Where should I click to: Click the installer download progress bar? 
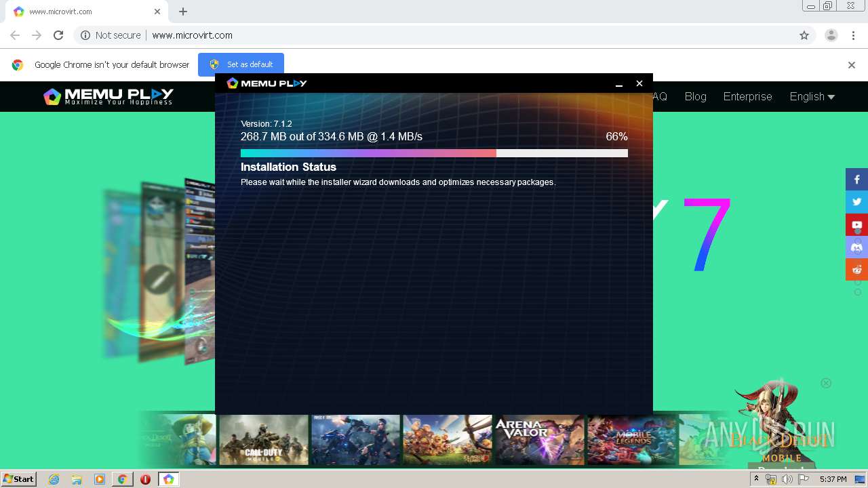pyautogui.click(x=434, y=153)
